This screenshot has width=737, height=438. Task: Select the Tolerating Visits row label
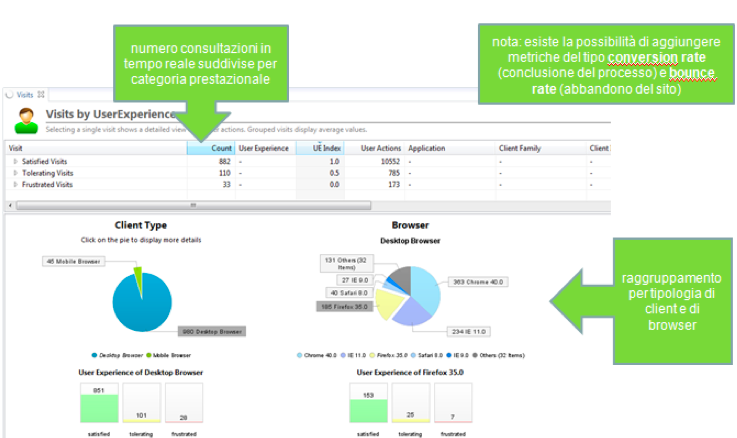coord(47,173)
